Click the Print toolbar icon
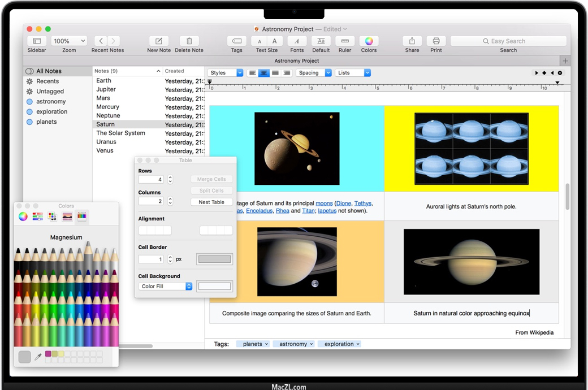Image resolution: width=588 pixels, height=390 pixels. [x=436, y=41]
